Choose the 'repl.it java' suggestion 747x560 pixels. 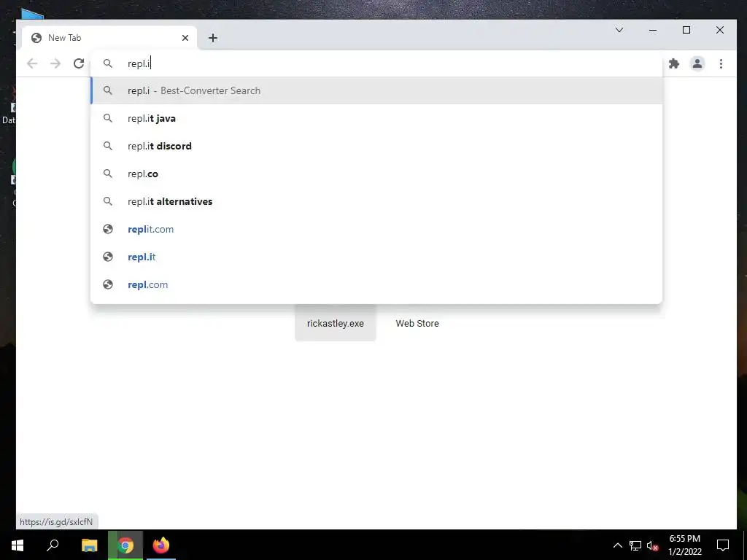tap(376, 118)
